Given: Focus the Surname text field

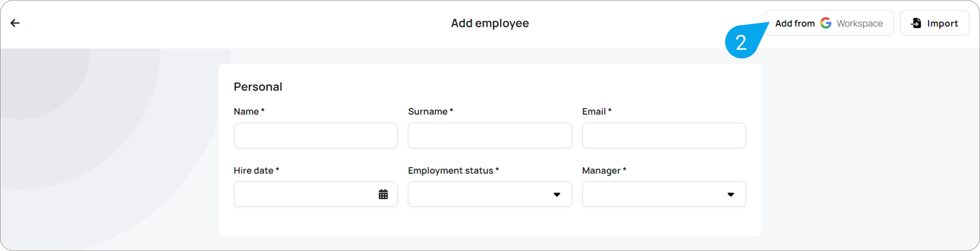Looking at the screenshot, I should pos(490,136).
